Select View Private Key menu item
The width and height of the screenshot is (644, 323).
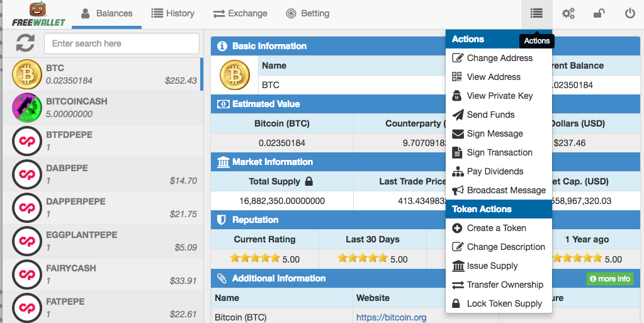499,96
